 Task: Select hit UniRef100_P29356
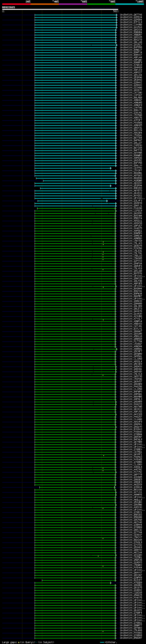[131, 249]
